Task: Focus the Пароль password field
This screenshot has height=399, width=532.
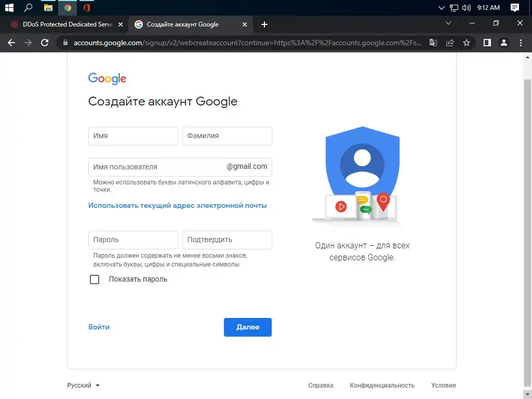Action: click(x=133, y=240)
